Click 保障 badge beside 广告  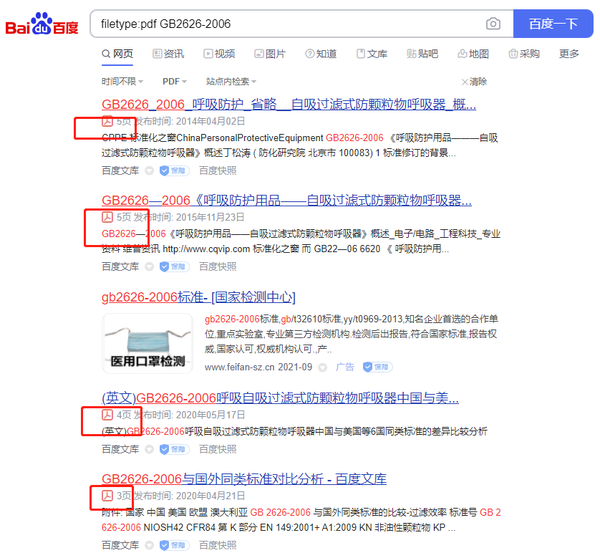377,367
